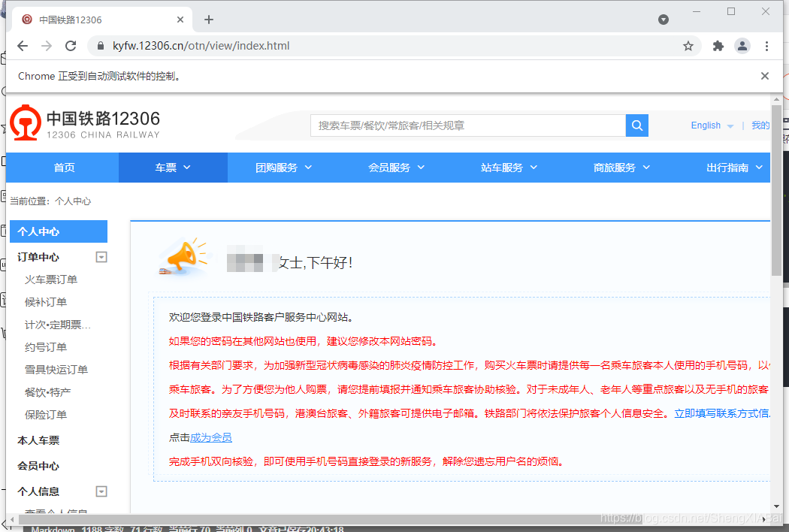Dismiss the automation control infobar
789x532 pixels.
(x=765, y=76)
